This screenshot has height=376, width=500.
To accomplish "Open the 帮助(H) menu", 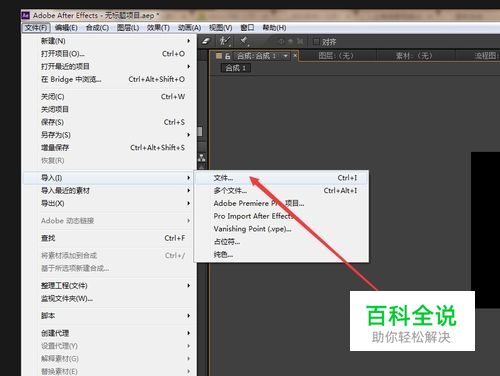I will (x=274, y=28).
